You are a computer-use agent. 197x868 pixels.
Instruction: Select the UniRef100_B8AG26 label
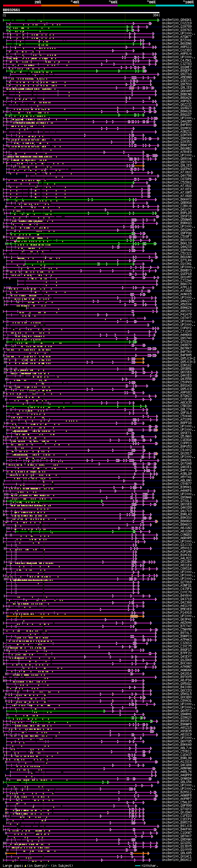177,111
